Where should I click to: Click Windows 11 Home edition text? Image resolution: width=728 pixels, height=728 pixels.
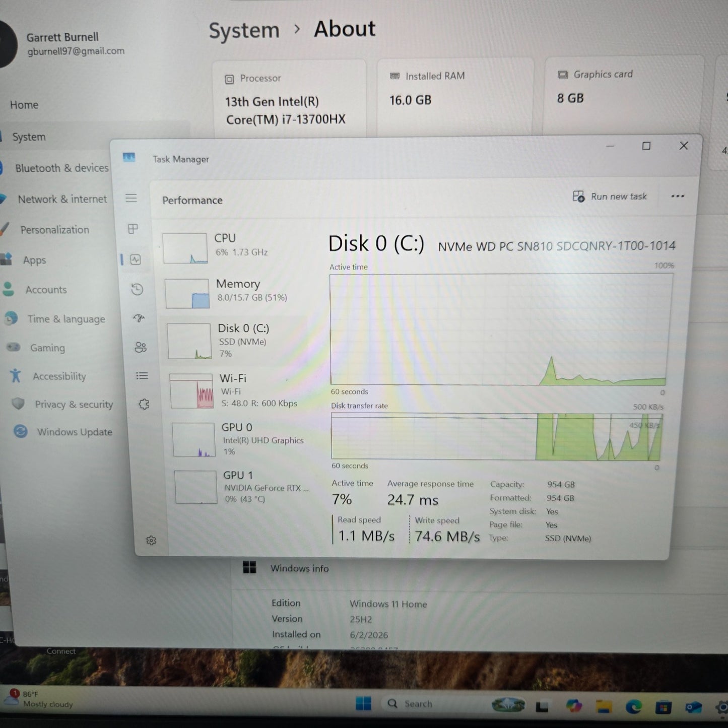tap(388, 604)
